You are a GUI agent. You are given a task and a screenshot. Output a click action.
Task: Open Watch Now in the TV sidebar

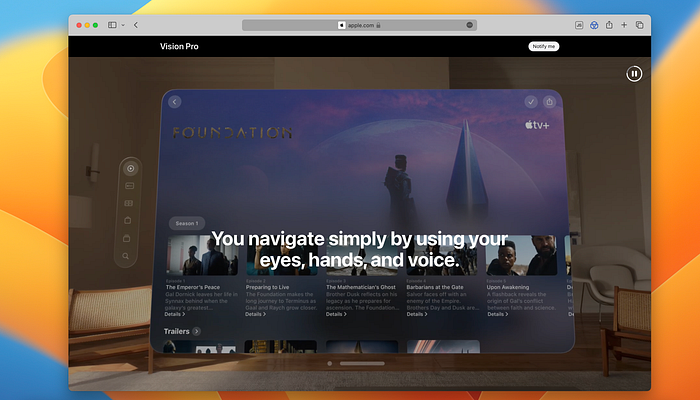(x=130, y=168)
